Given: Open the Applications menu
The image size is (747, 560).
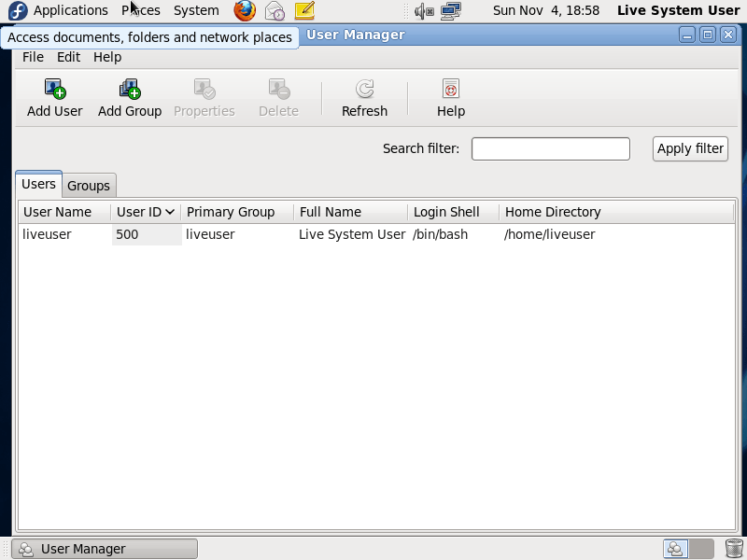Looking at the screenshot, I should click(71, 10).
